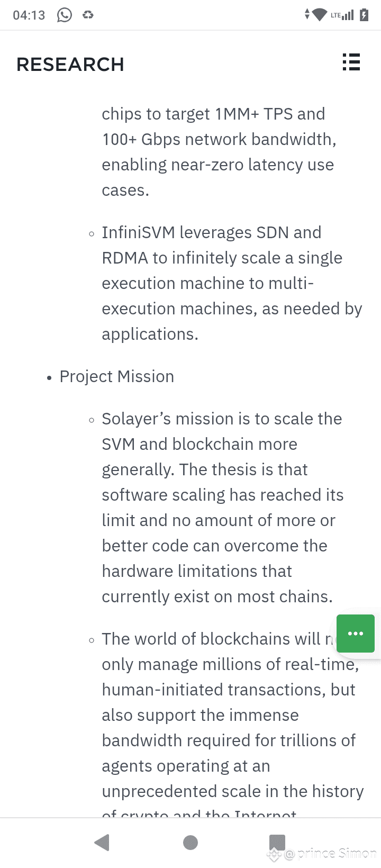Screen dimensions: 381x868
Task: Tap the green three-dot floating button
Action: (x=356, y=634)
